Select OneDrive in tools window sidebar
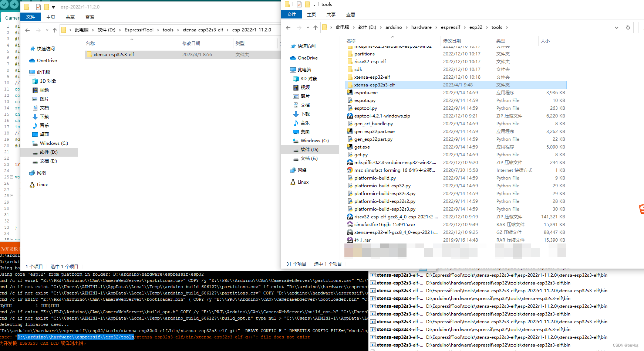 click(308, 58)
